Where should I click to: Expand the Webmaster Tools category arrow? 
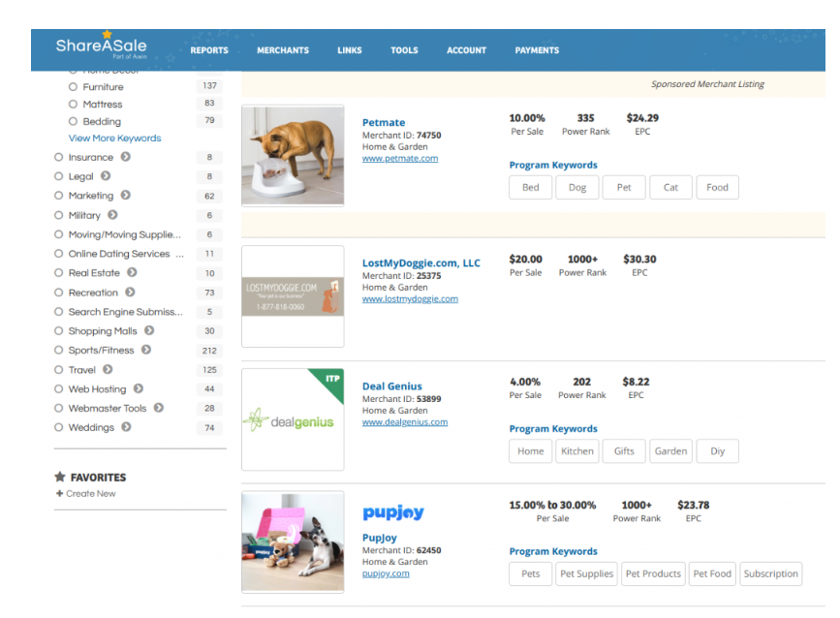pos(159,408)
